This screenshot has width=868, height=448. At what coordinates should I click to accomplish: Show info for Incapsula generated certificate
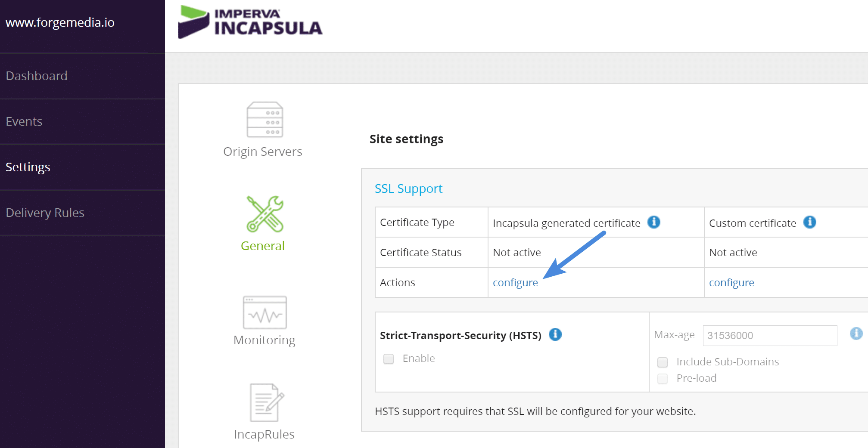[x=654, y=222]
